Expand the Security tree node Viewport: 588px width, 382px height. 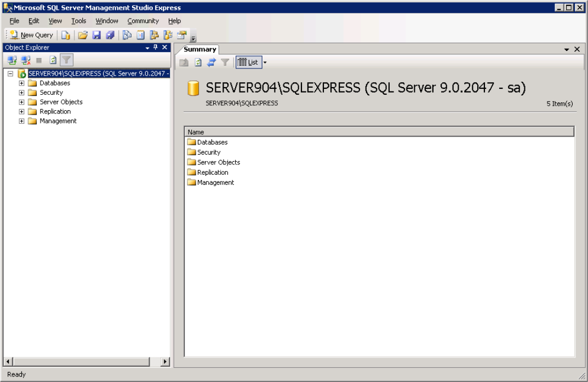click(x=22, y=93)
